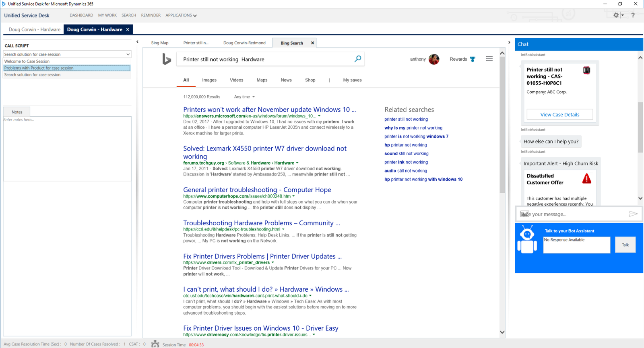Open the Bing hamburger menu
Image resolution: width=644 pixels, height=348 pixels.
coord(489,59)
